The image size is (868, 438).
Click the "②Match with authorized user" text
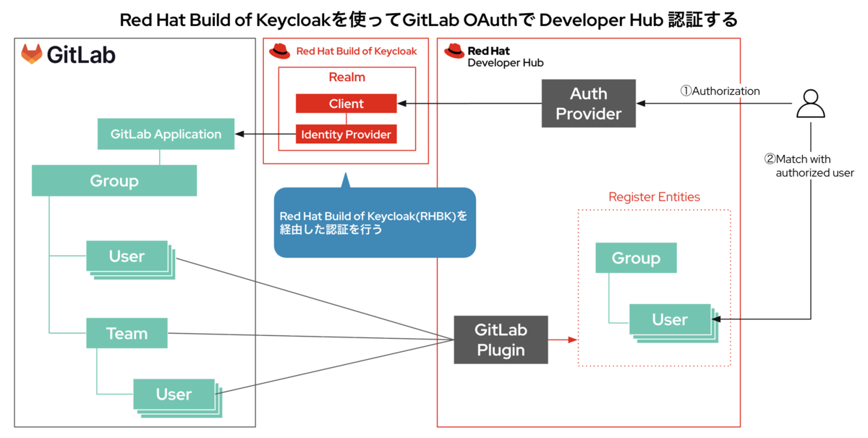coord(809,166)
